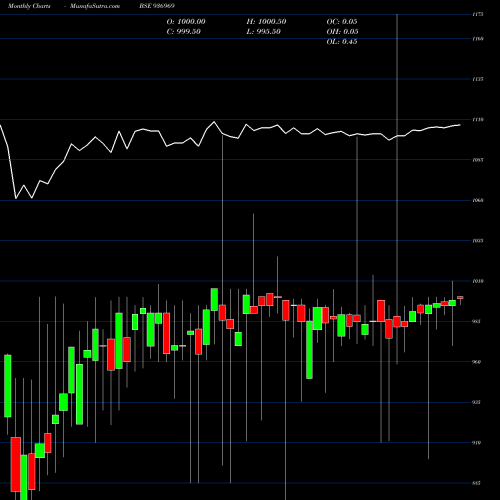Click the 1135 price axis label
This screenshot has width=500, height=500.
tap(478, 79)
